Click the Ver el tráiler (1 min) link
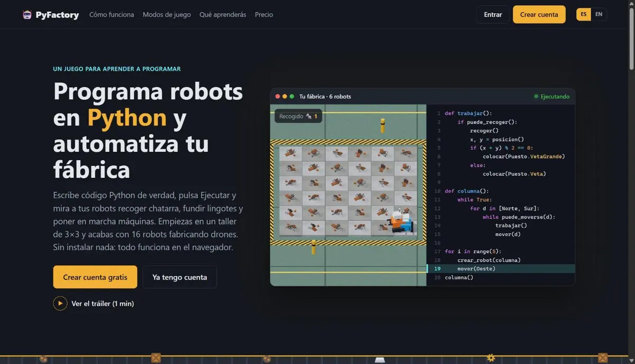The width and height of the screenshot is (635, 364). pos(103,304)
